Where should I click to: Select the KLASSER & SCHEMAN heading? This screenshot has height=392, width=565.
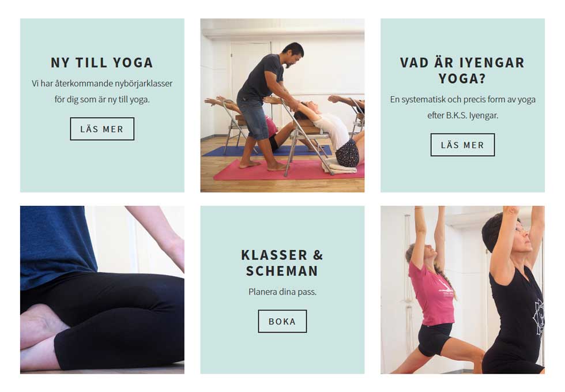282,263
